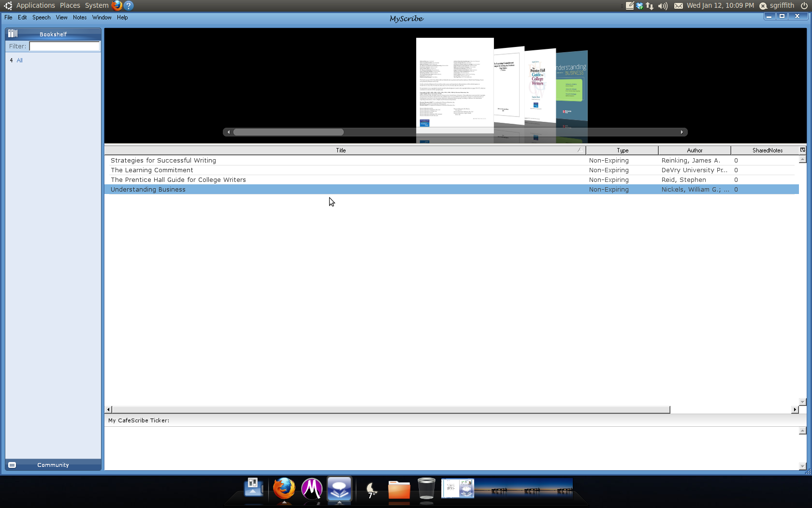Open the Notes menu
This screenshot has height=508, width=812.
80,17
